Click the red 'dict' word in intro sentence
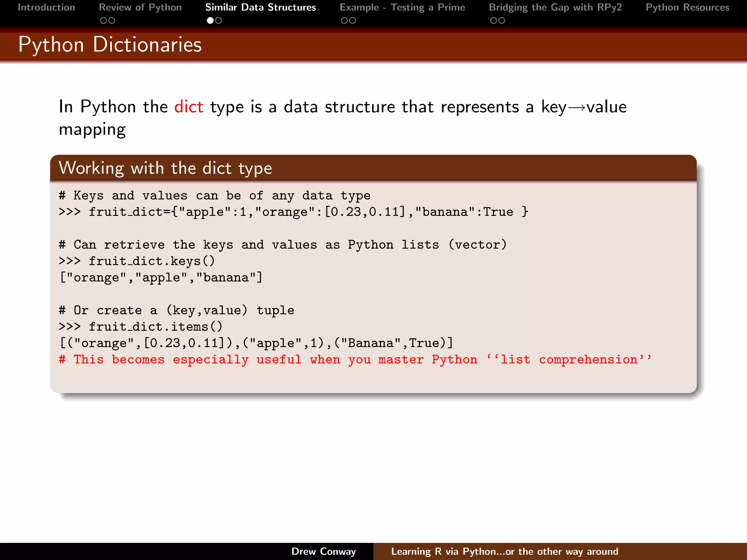 189,107
